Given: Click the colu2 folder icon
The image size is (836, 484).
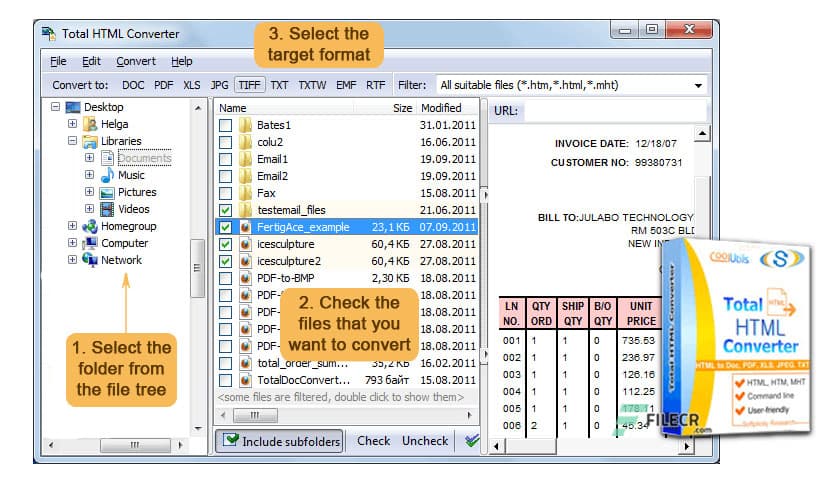Looking at the screenshot, I should pos(245,142).
